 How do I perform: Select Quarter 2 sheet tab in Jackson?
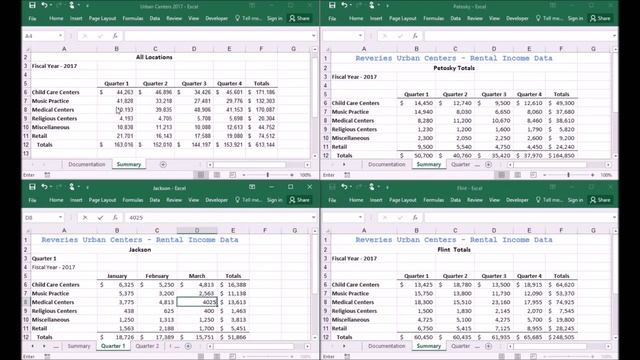(x=147, y=346)
